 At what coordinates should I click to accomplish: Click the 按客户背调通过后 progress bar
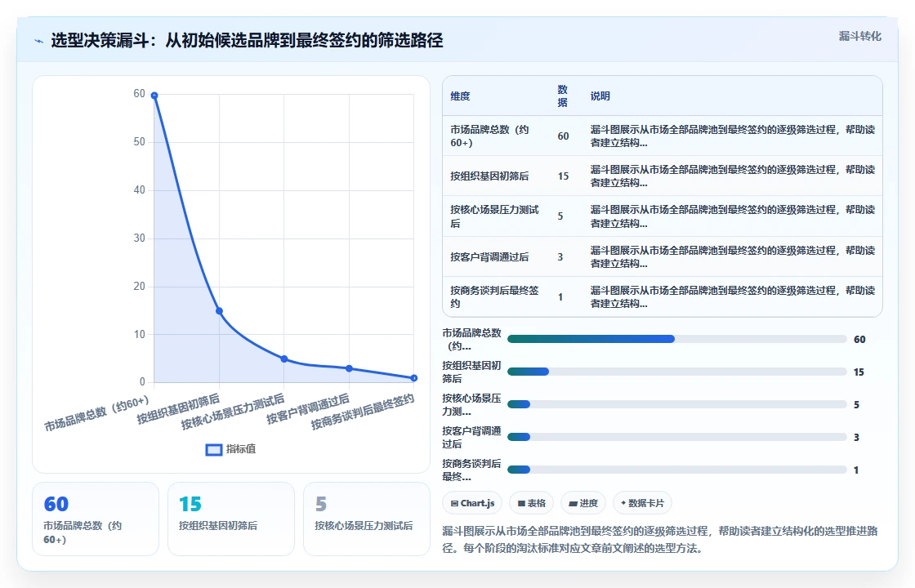tap(677, 437)
